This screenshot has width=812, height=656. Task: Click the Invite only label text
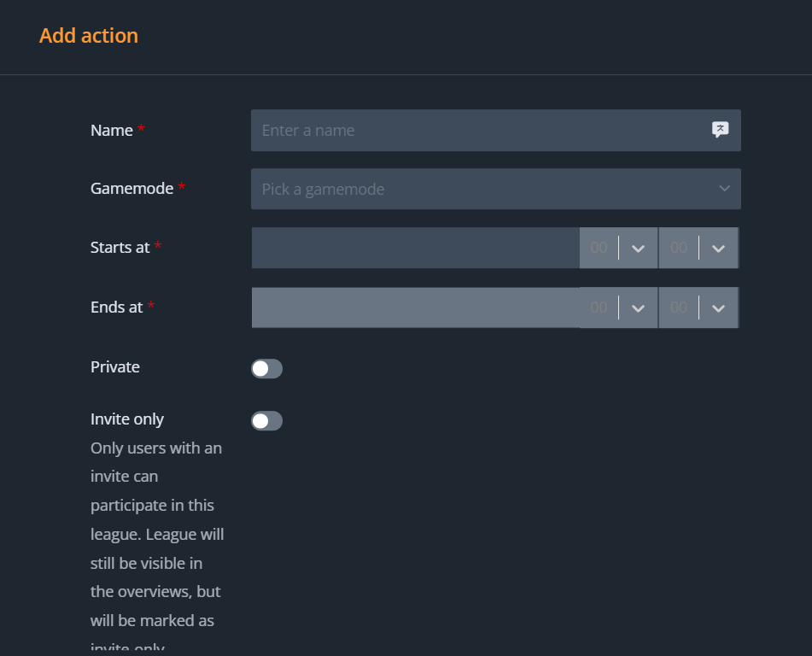[127, 419]
